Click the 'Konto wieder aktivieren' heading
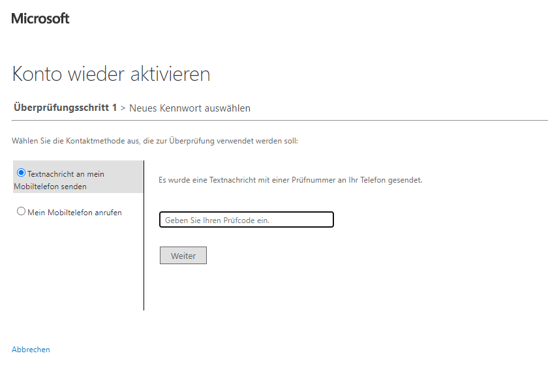 point(111,74)
